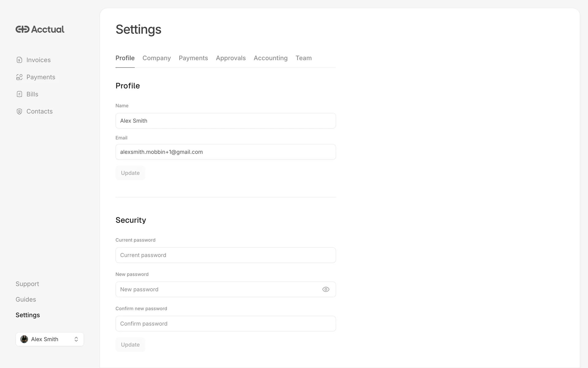Toggle new password visibility eye
Screen dimensions: 588x368
326,289
